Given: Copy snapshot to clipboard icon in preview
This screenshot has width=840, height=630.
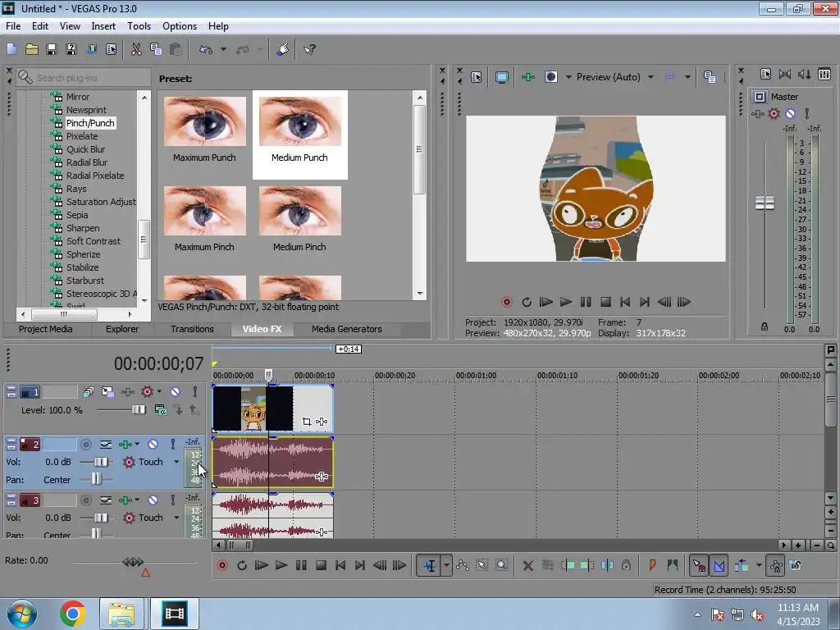Looking at the screenshot, I should (710, 77).
